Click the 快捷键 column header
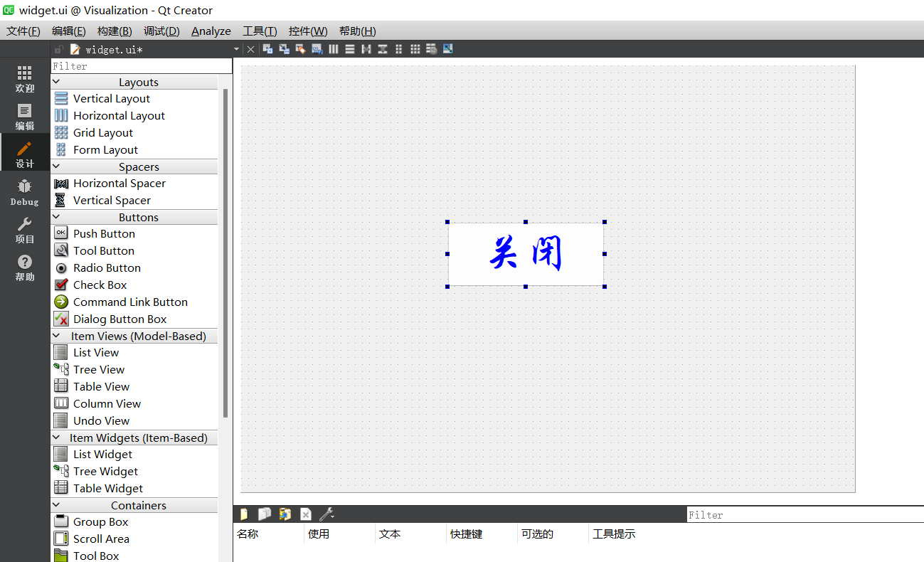924x562 pixels. click(x=467, y=534)
